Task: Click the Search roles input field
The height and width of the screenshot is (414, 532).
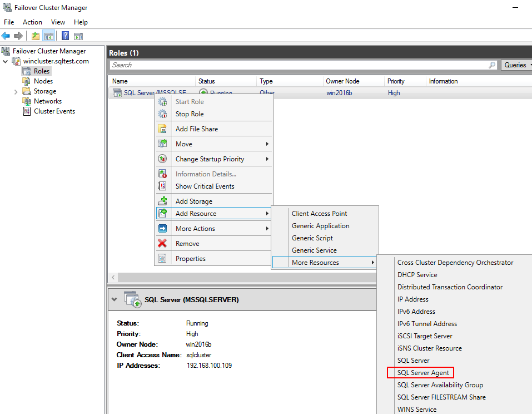Action: coord(304,65)
